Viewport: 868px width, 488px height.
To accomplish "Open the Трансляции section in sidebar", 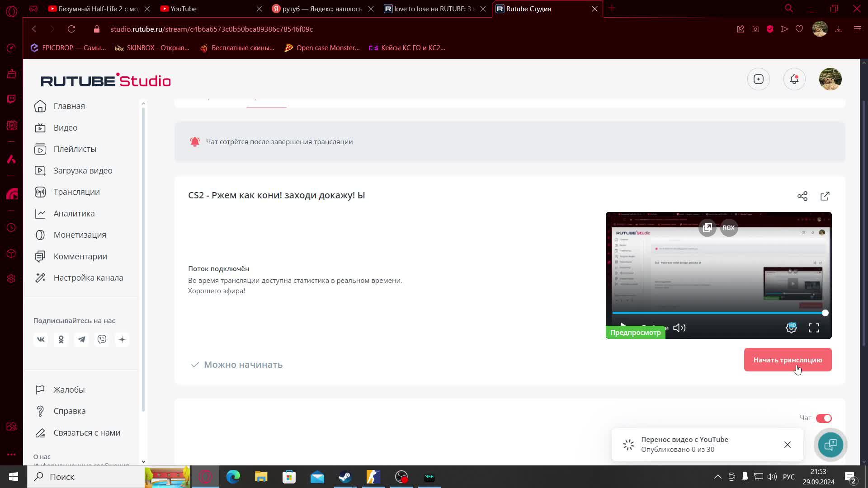I will point(76,192).
